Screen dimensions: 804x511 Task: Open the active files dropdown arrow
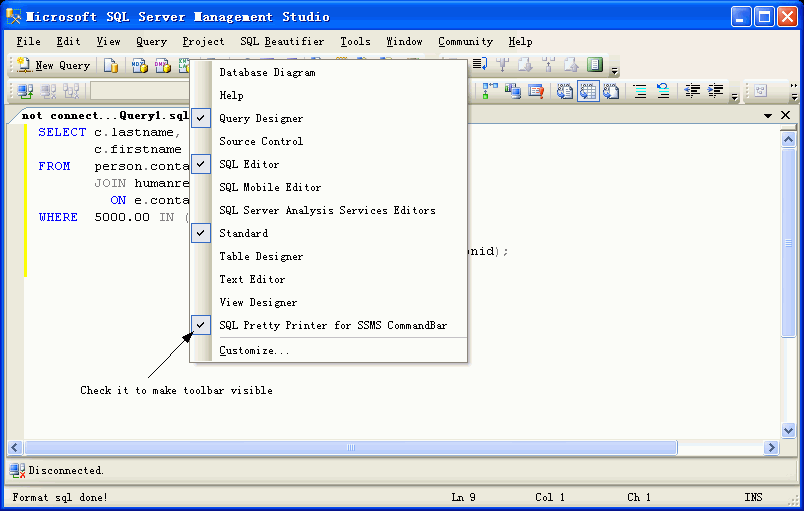tap(768, 116)
